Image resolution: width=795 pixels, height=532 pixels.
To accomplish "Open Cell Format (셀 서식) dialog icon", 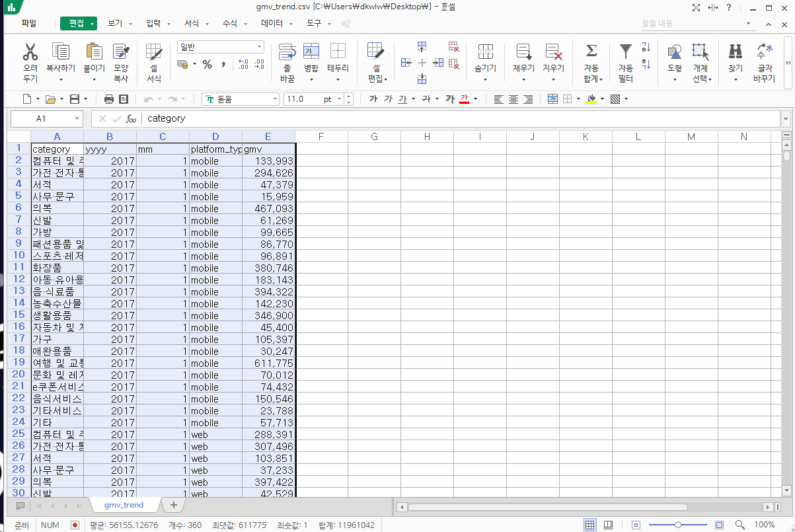I will 154,52.
